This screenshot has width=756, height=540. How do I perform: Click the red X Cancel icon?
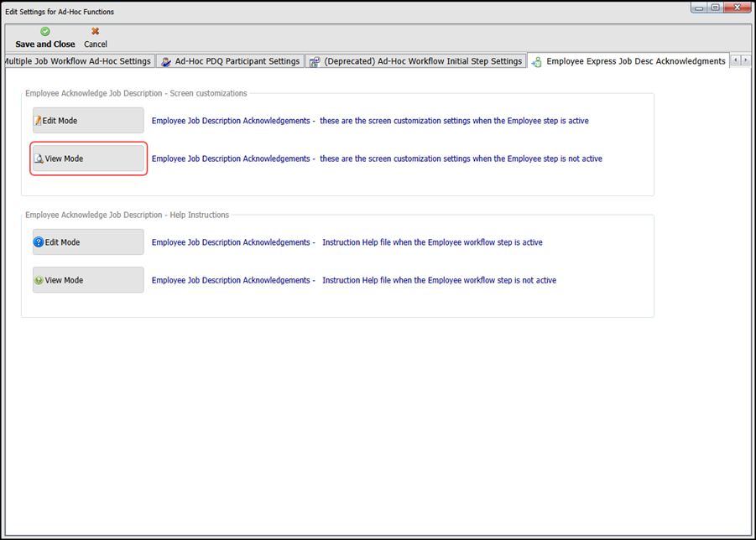click(x=95, y=32)
